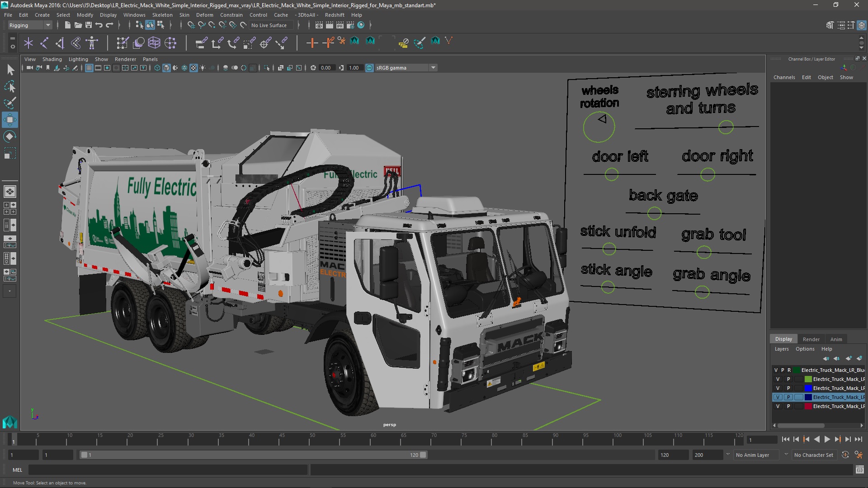Toggle Textured display in viewport
This screenshot has width=868, height=488.
point(193,68)
